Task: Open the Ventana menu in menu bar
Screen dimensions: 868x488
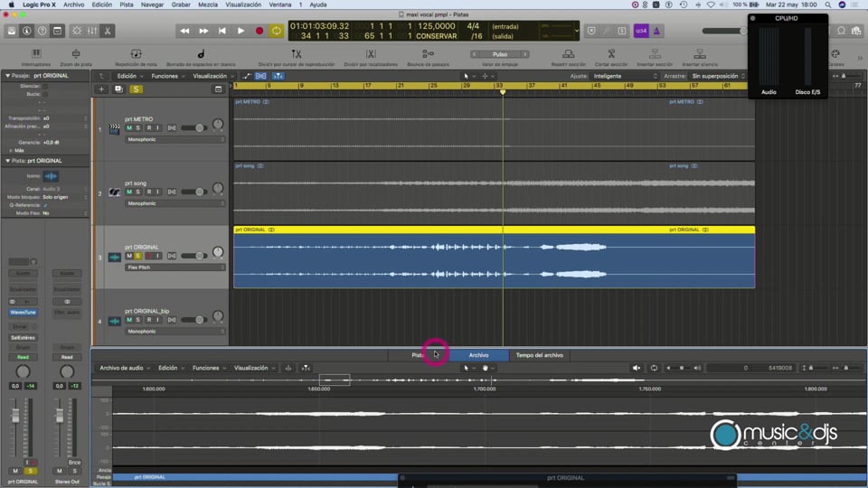Action: pyautogui.click(x=280, y=5)
